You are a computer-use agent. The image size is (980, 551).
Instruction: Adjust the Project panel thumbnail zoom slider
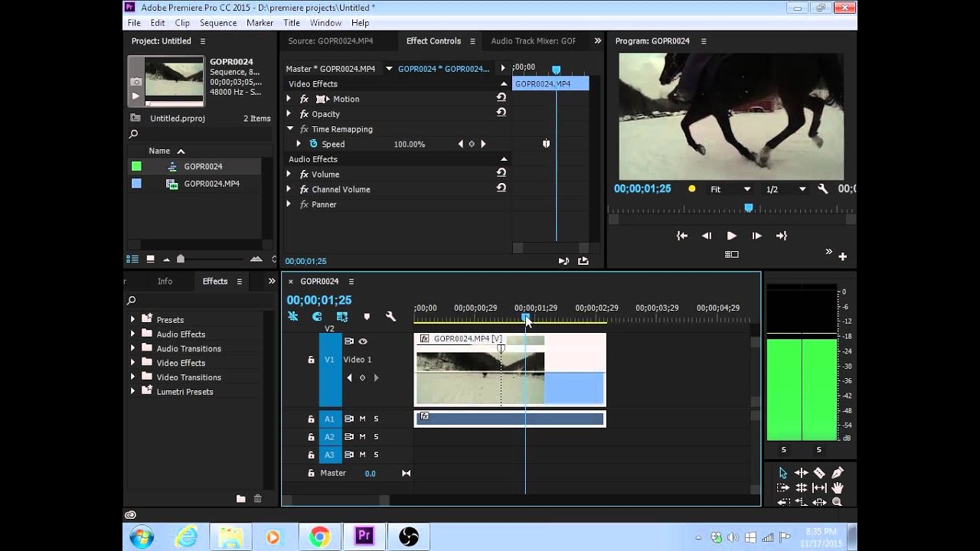181,259
